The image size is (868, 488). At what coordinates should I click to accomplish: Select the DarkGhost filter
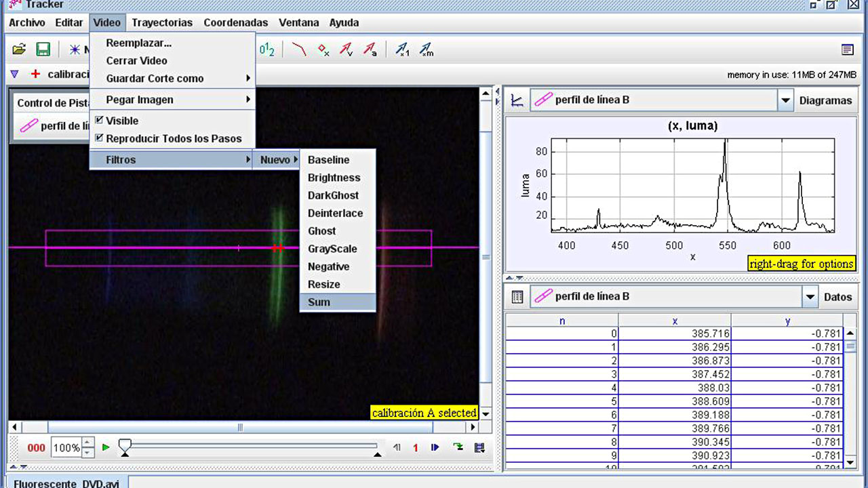(x=338, y=195)
